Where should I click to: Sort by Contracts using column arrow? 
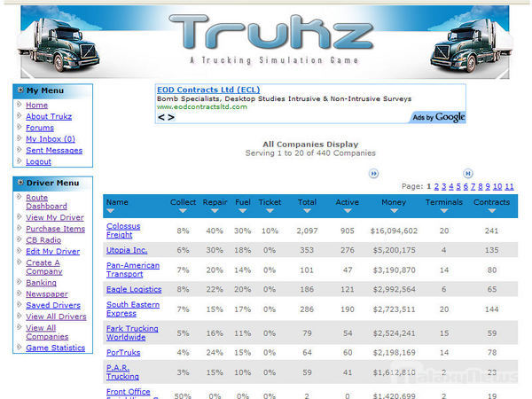[492, 211]
